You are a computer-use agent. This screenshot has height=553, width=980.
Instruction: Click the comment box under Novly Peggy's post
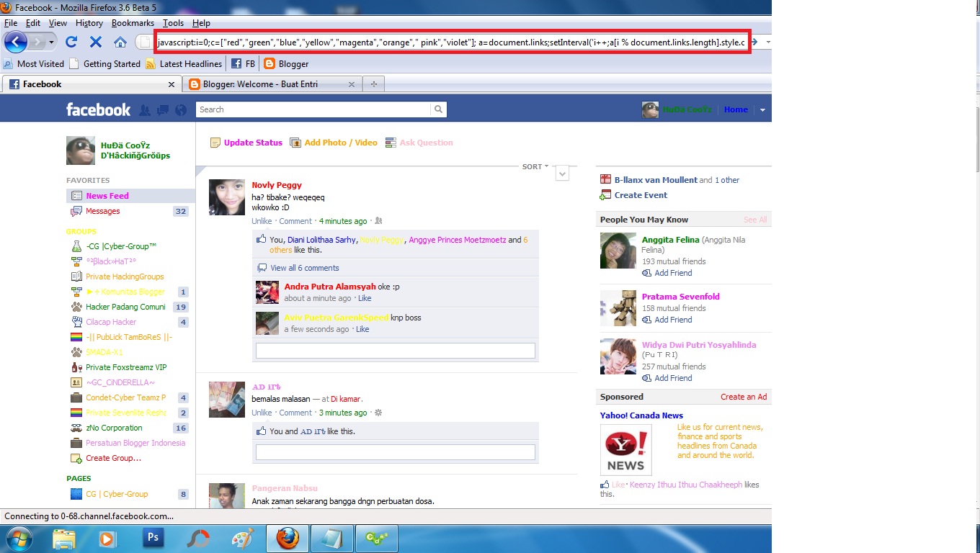pyautogui.click(x=395, y=351)
